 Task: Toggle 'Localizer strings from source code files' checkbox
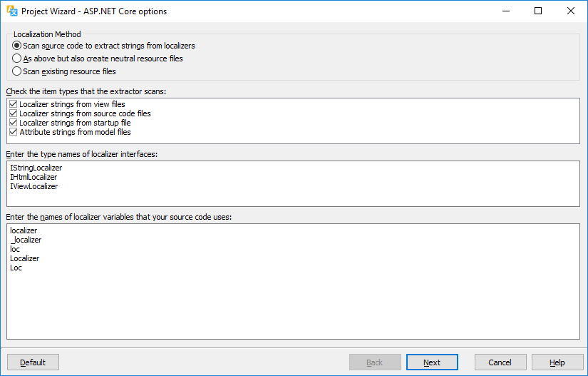tap(13, 113)
